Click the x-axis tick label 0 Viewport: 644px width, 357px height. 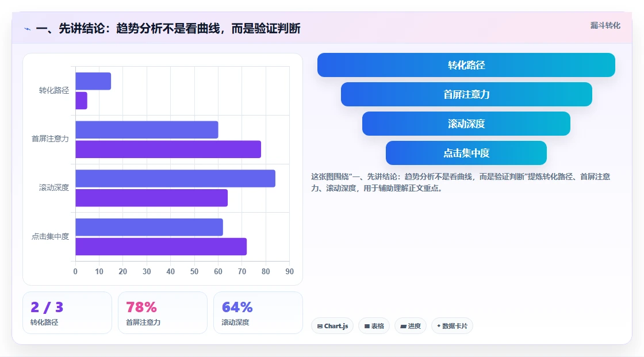click(75, 271)
